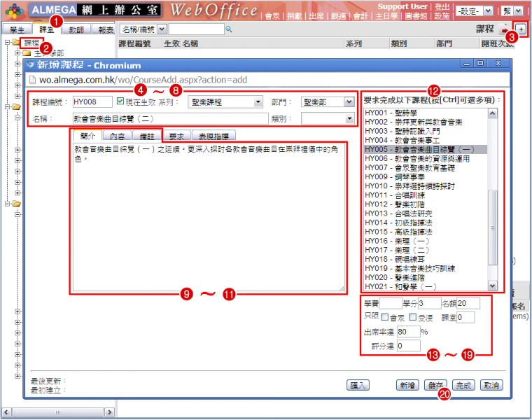Screen dimensions: 532x420
Task: Click the 儲存 button
Action: 435,385
